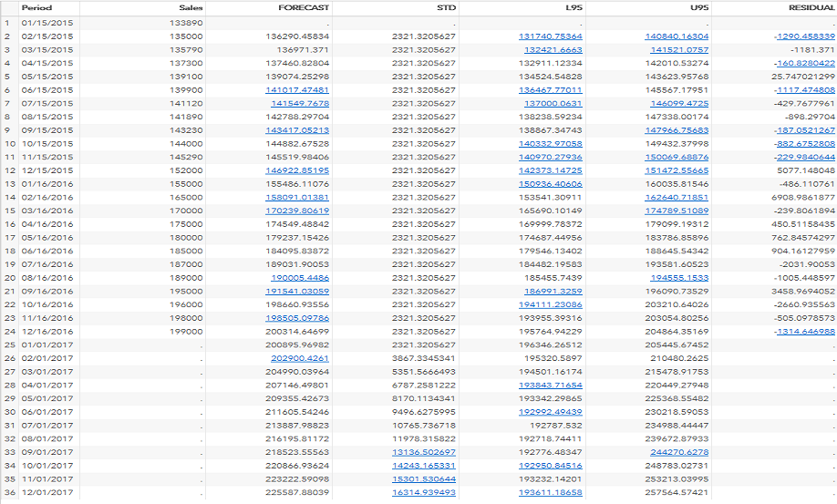Open forecast link 146922.85195
Image resolution: width=837 pixels, height=504 pixels.
(x=297, y=170)
